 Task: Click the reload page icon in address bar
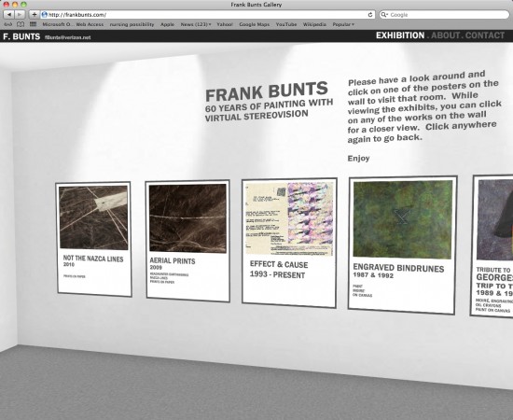(370, 14)
